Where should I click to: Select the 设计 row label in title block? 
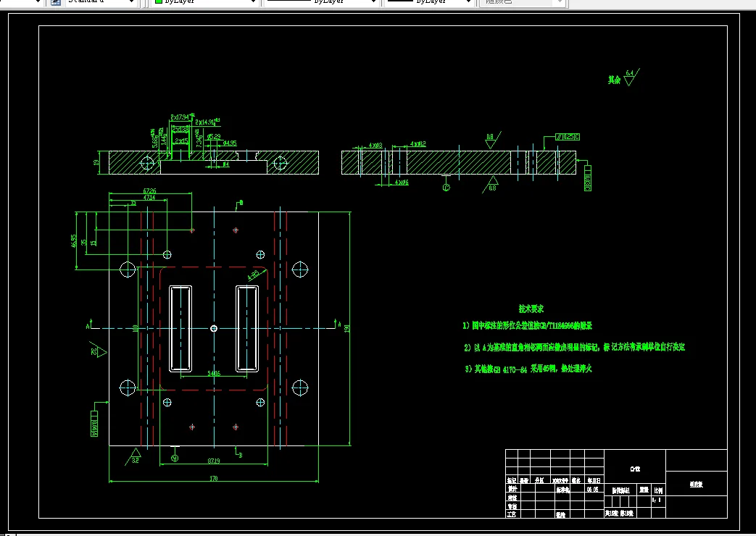point(512,489)
